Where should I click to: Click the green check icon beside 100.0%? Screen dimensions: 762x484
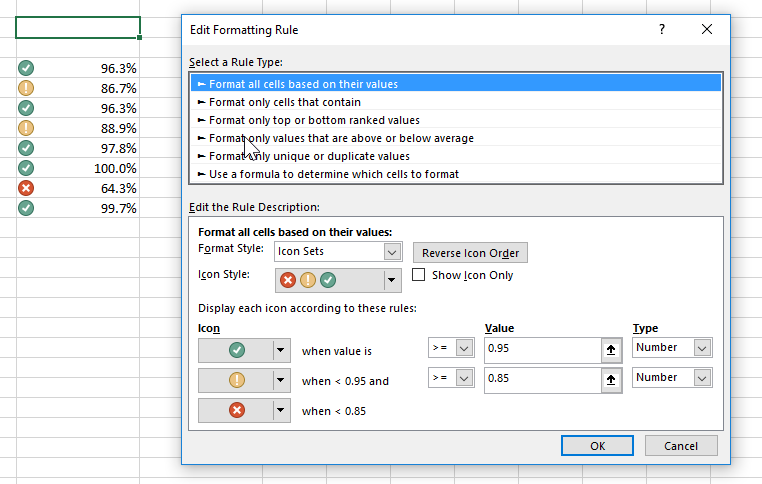[x=26, y=168]
